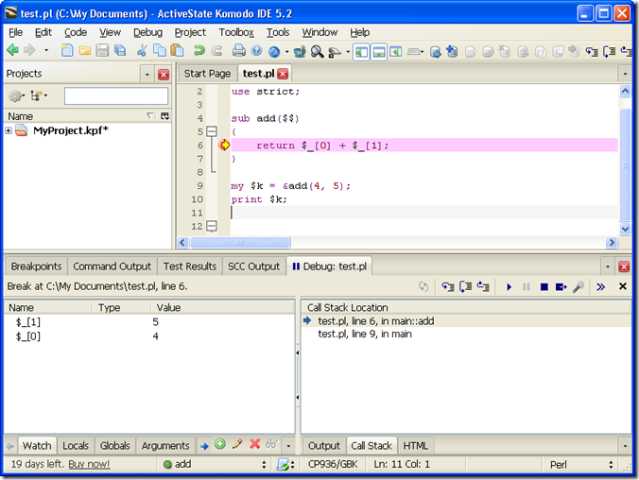Open debug inspect wrench icon
Image resolution: width=639 pixels, height=480 pixels.
tap(578, 287)
